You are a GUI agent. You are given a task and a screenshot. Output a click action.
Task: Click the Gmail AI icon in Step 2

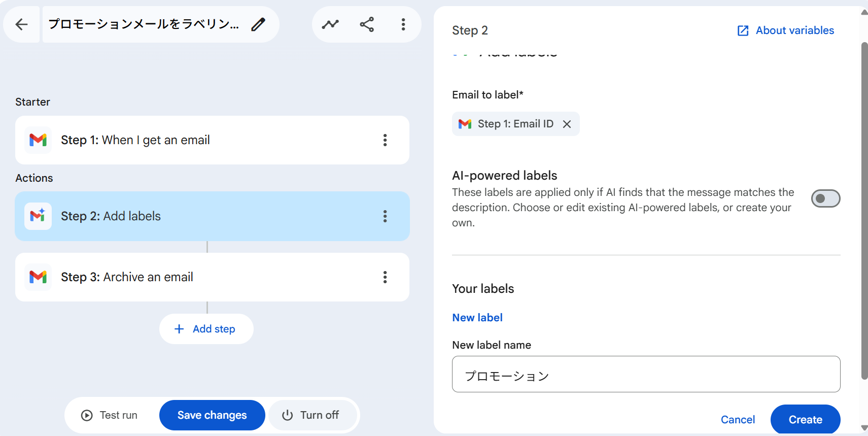38,216
